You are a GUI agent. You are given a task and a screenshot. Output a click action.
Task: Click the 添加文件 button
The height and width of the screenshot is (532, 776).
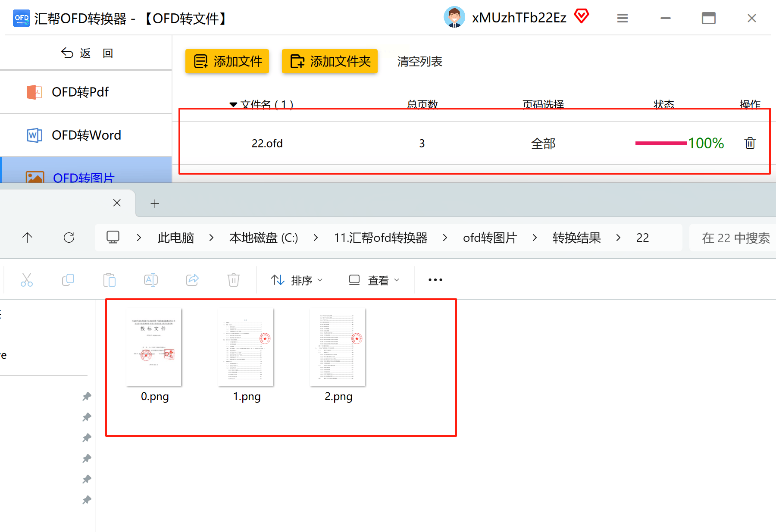(227, 61)
